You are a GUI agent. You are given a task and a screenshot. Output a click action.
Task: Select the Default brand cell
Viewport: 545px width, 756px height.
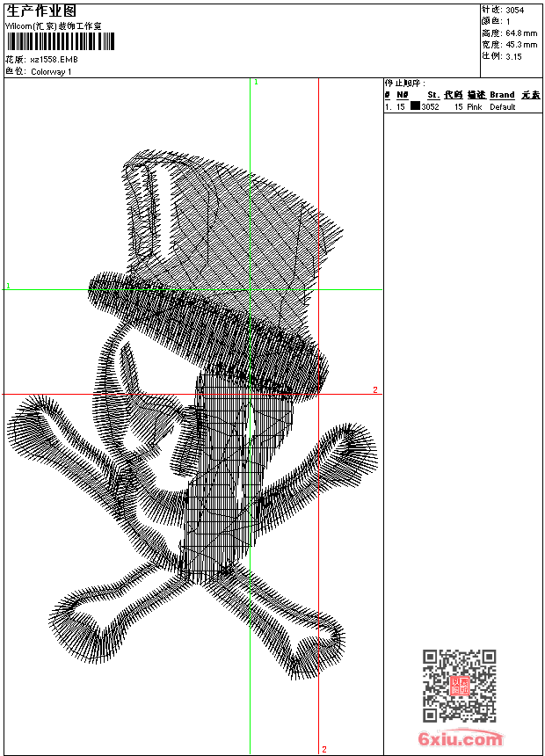503,107
